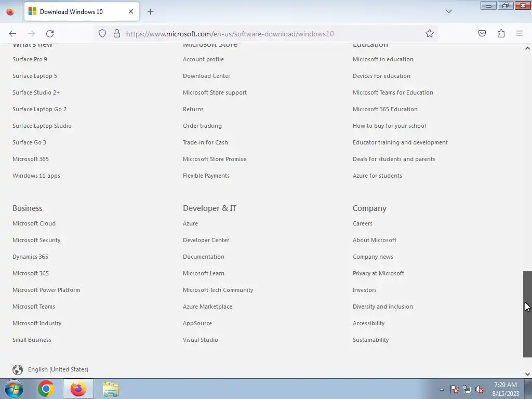Bookmark this page with the star icon
532x399 pixels.
click(x=430, y=33)
